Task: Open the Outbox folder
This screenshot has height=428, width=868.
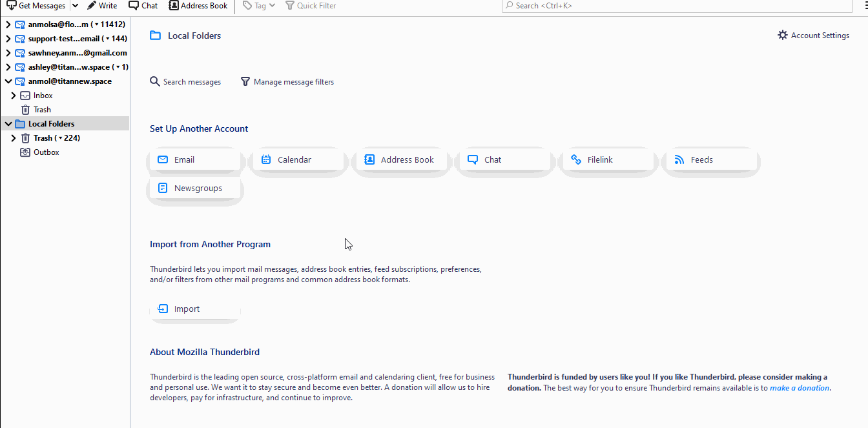Action: [x=65, y=152]
